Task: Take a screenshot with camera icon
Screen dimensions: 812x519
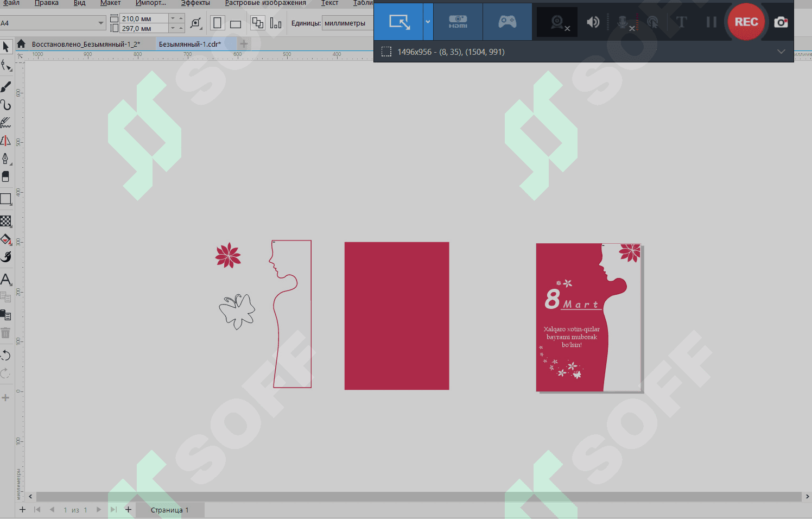Action: tap(781, 22)
